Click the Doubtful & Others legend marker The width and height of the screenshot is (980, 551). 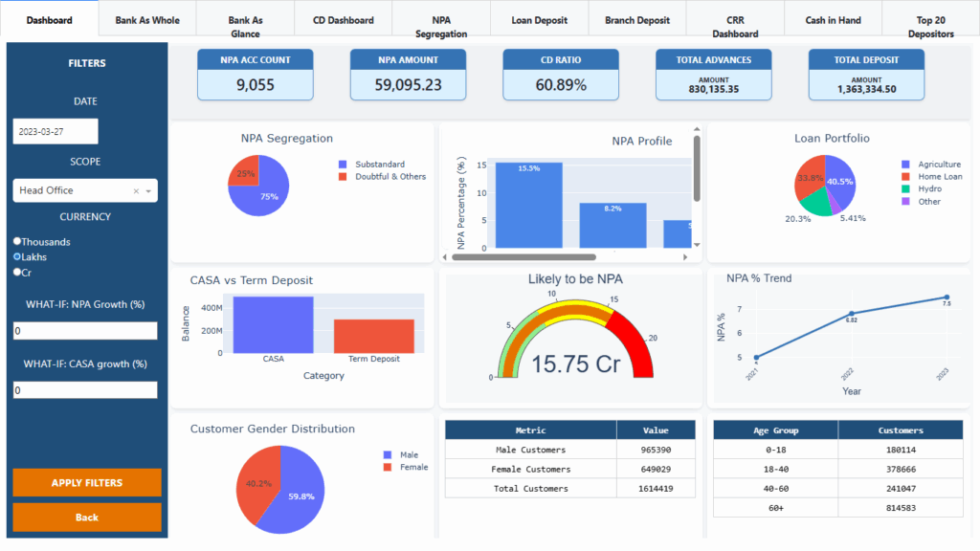click(344, 176)
